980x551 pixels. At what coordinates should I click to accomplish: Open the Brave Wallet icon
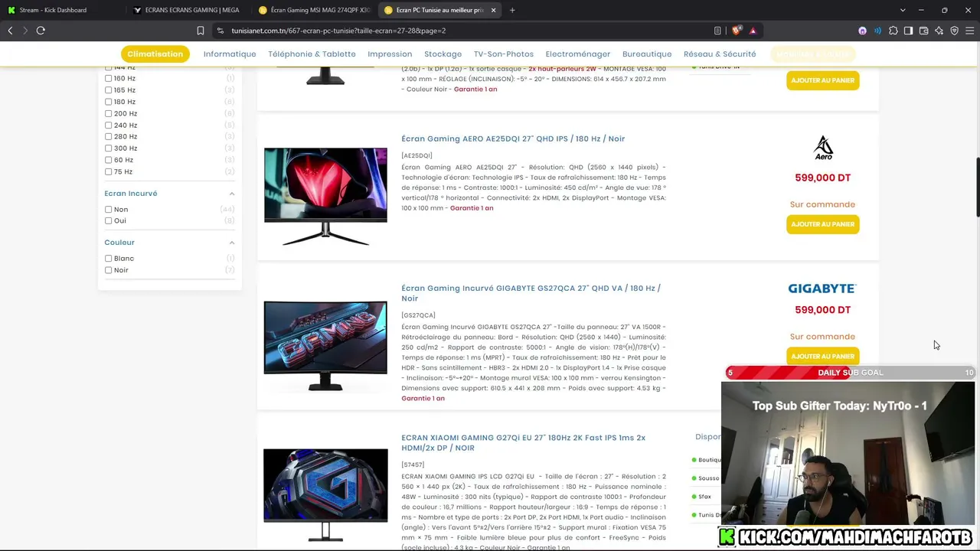click(923, 31)
